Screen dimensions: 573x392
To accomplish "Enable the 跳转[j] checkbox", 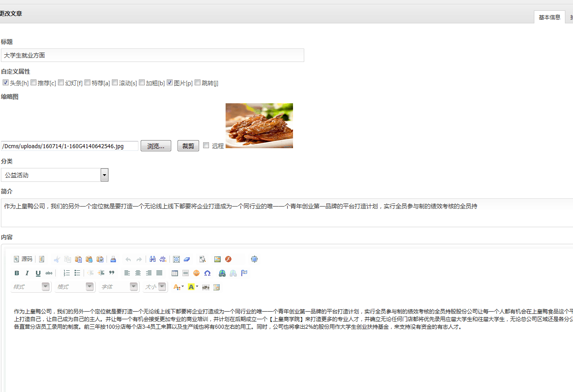I will tap(197, 83).
